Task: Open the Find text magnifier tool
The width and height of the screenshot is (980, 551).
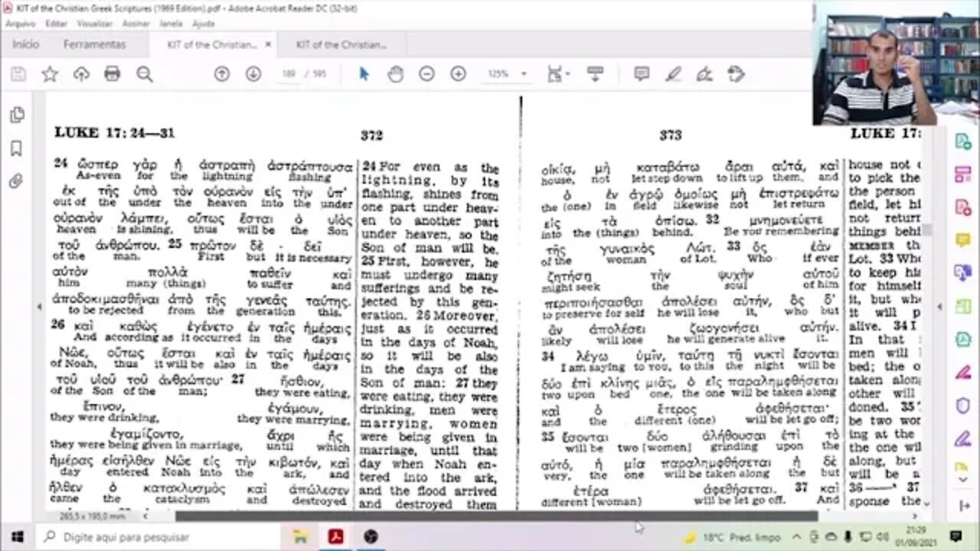Action: point(144,74)
